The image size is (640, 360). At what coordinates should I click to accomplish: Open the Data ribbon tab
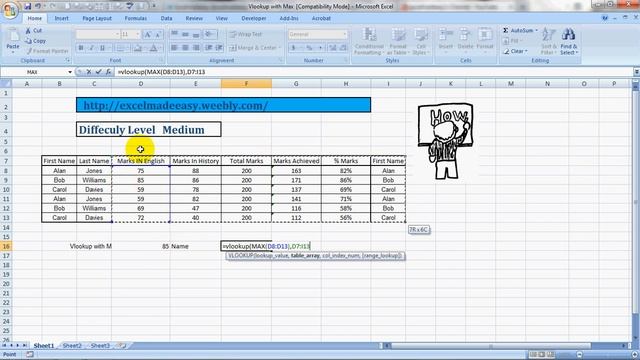(166, 18)
